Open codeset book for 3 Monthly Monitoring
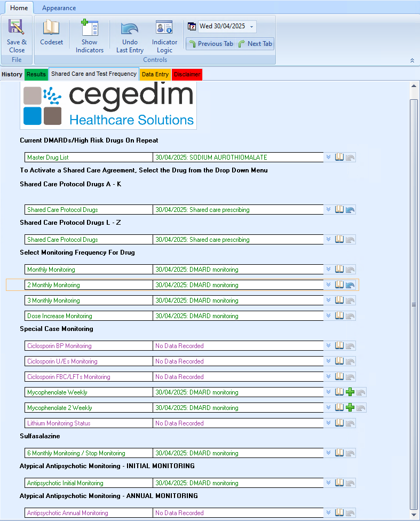The image size is (420, 521). [339, 300]
